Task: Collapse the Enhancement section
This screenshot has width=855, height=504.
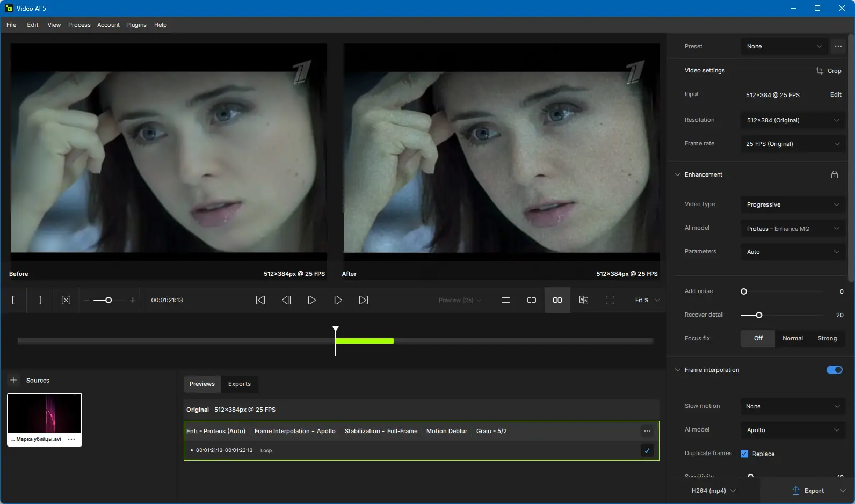Action: click(x=678, y=174)
